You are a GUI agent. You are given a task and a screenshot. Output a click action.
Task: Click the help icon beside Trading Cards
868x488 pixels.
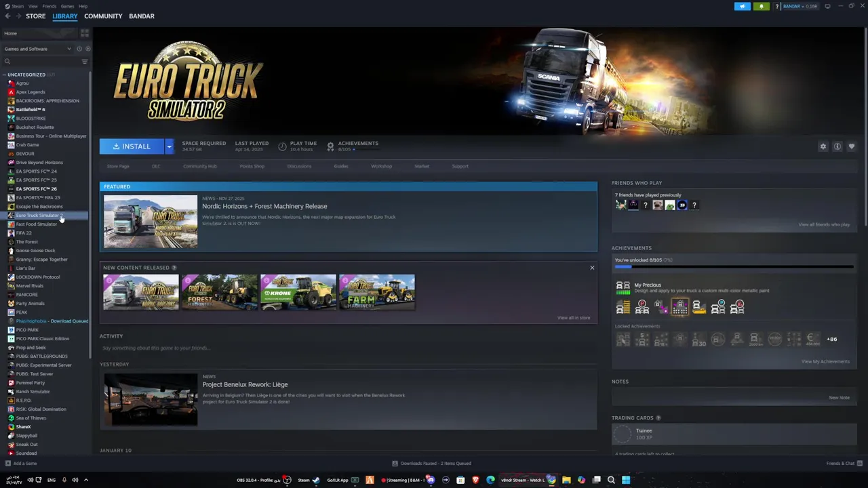coord(658,418)
